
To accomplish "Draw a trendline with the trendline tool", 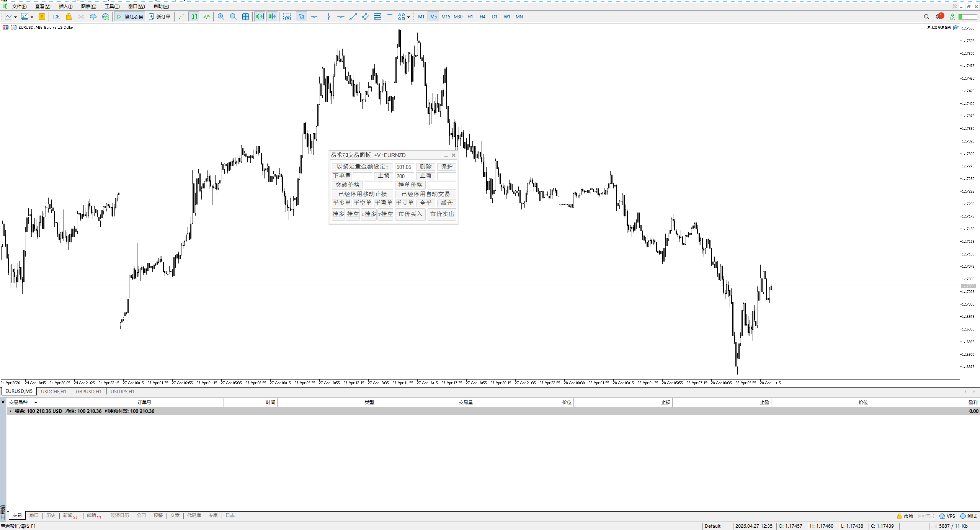I will point(353,16).
